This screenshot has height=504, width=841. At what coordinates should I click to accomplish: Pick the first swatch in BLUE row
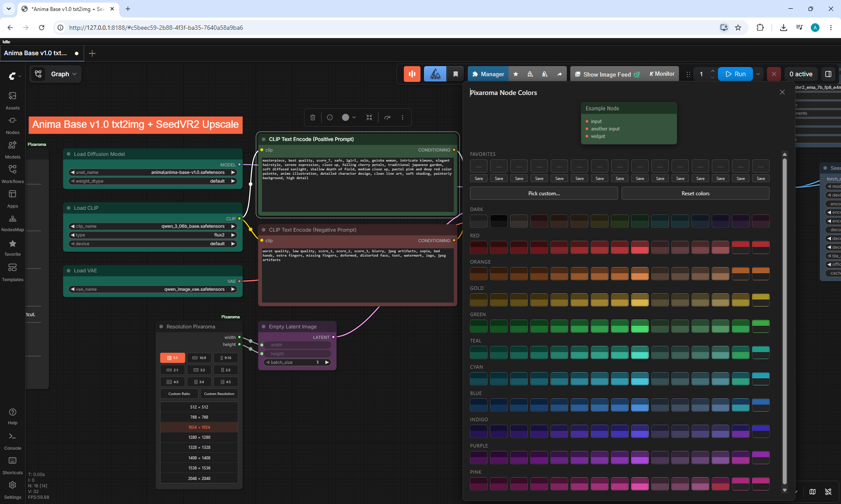click(x=479, y=405)
